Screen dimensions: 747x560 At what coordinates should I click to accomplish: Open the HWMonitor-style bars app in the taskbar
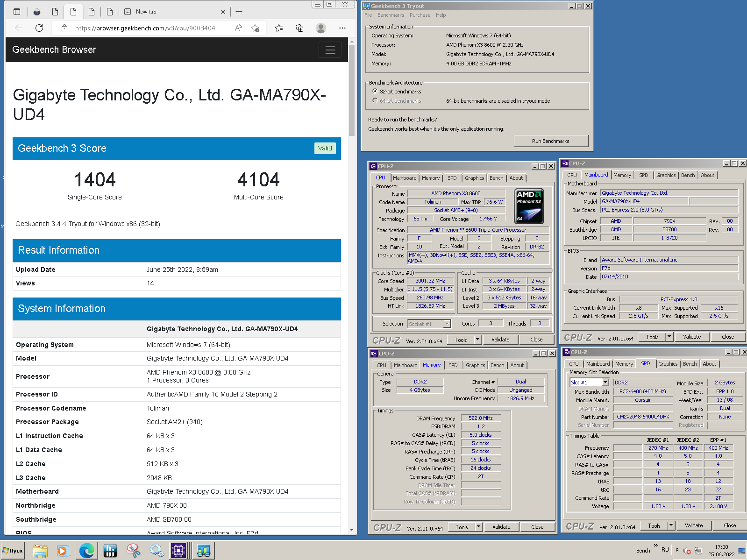click(110, 551)
